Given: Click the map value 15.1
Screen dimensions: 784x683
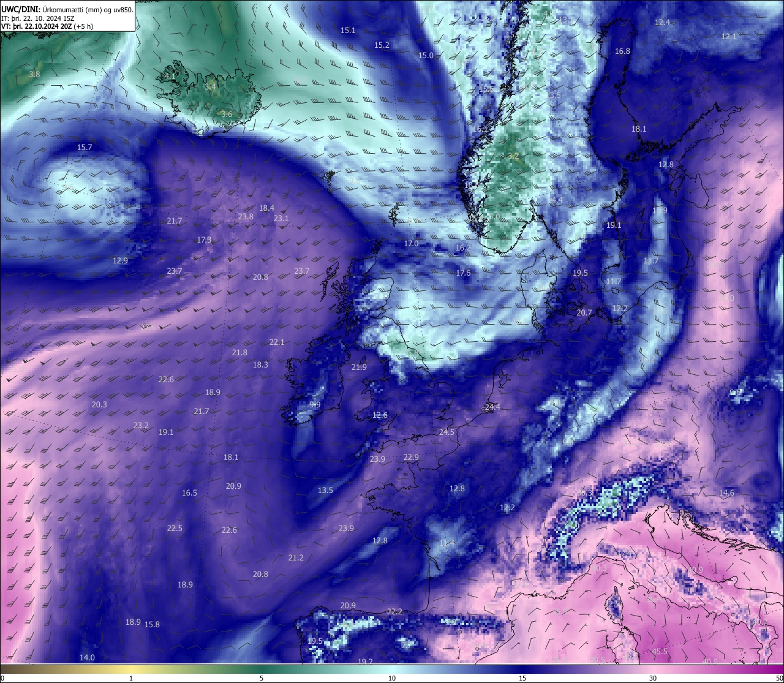Looking at the screenshot, I should point(348,30).
